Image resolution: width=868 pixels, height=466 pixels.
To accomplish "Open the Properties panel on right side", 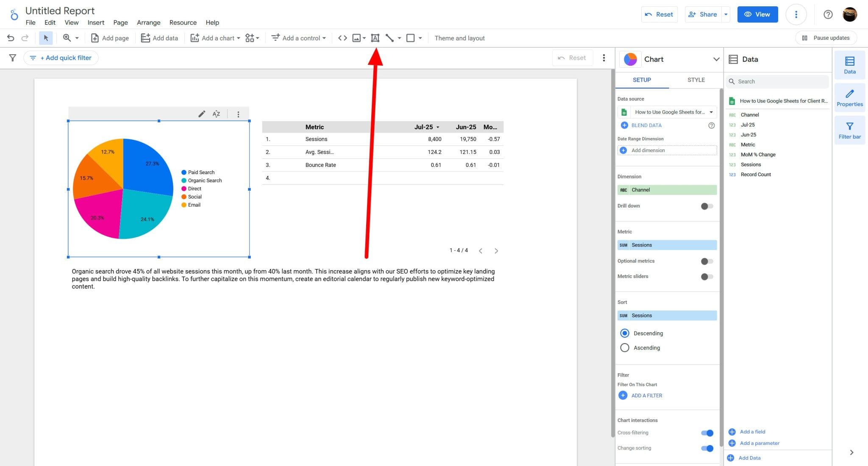I will point(850,98).
